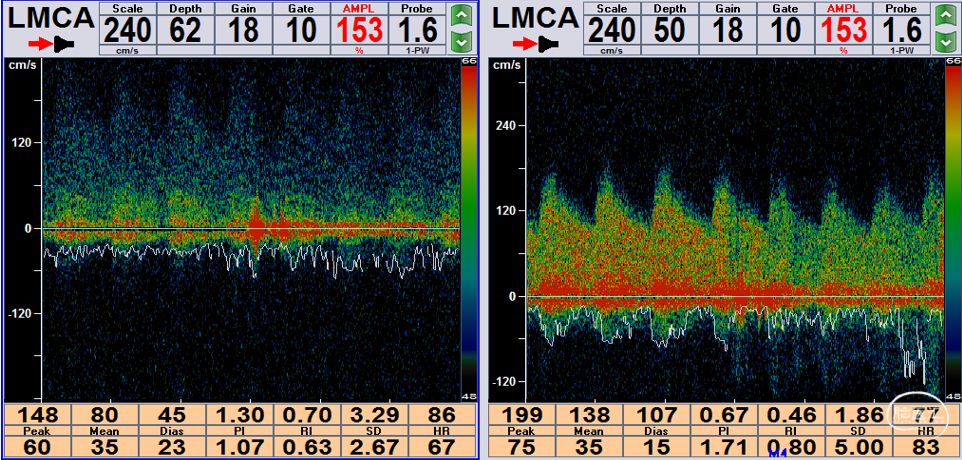Click Gain value 18 in the Depth 50 panel
Screen dimensions: 962x460
[x=728, y=30]
